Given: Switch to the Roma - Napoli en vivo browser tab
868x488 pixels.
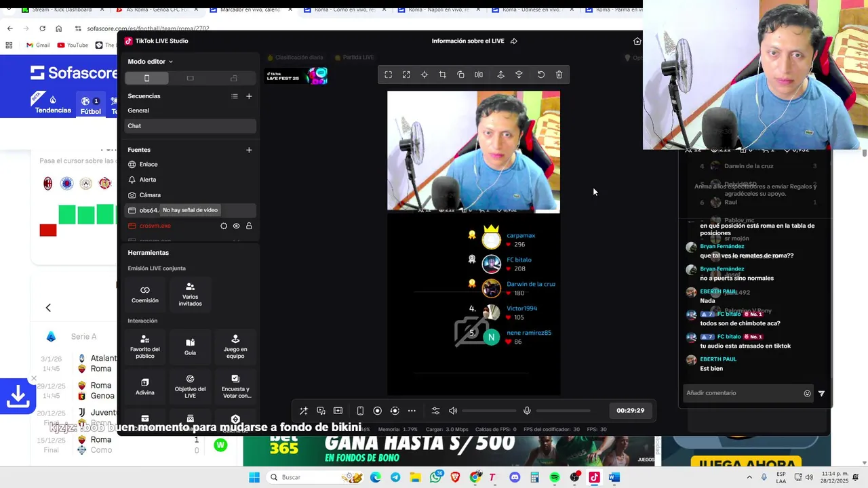Looking at the screenshot, I should pos(437,10).
